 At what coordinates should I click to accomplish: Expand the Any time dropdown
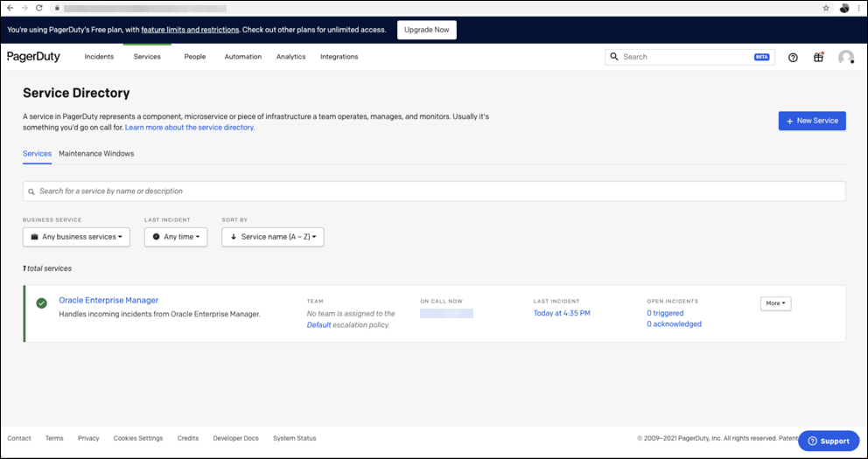click(176, 237)
